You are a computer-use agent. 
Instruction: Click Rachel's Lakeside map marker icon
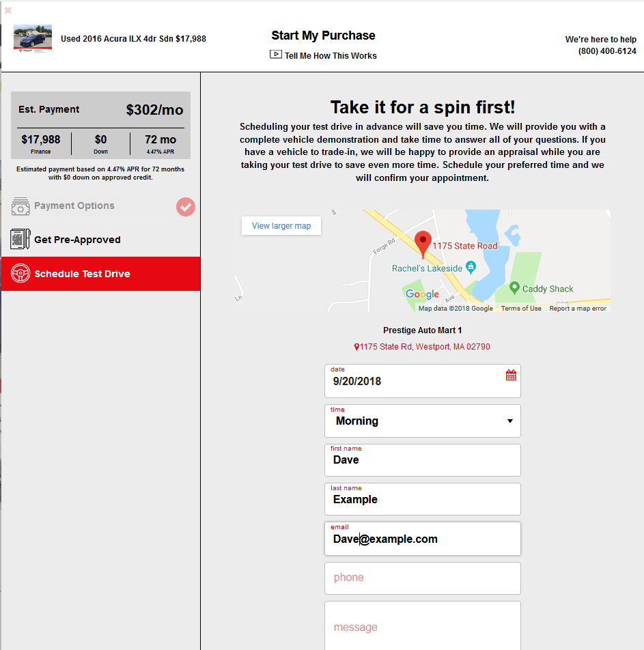coord(471,268)
